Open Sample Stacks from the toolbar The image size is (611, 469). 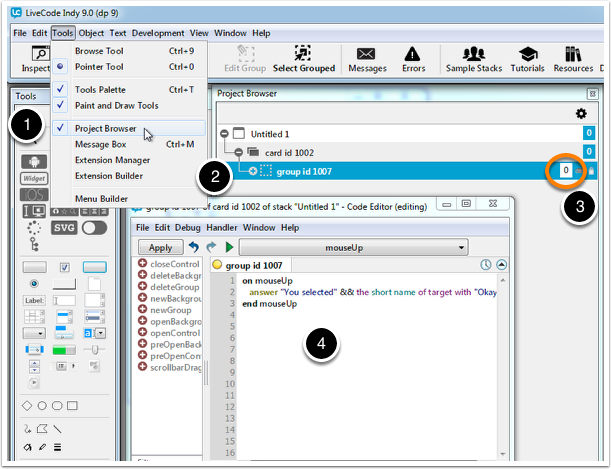(474, 59)
